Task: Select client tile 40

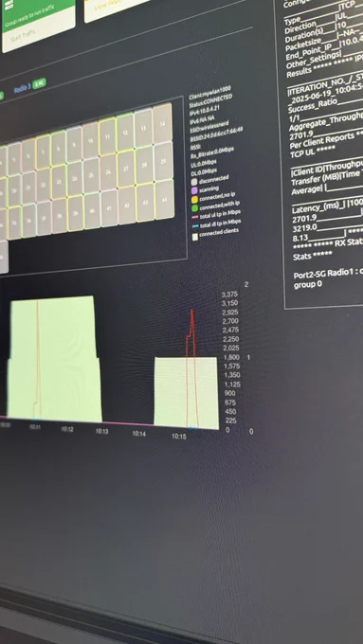Action: 92,211
